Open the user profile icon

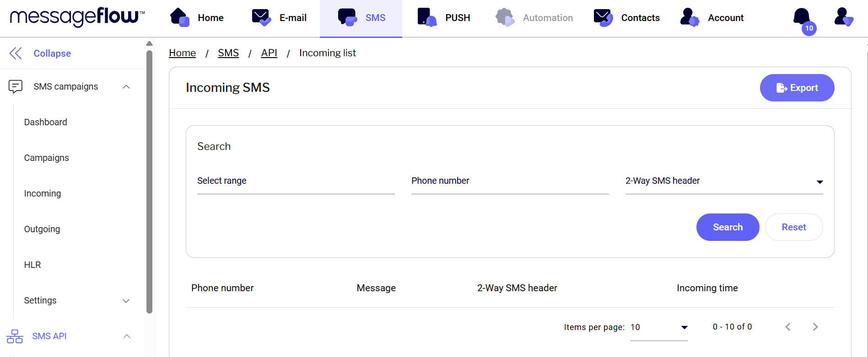(x=843, y=17)
